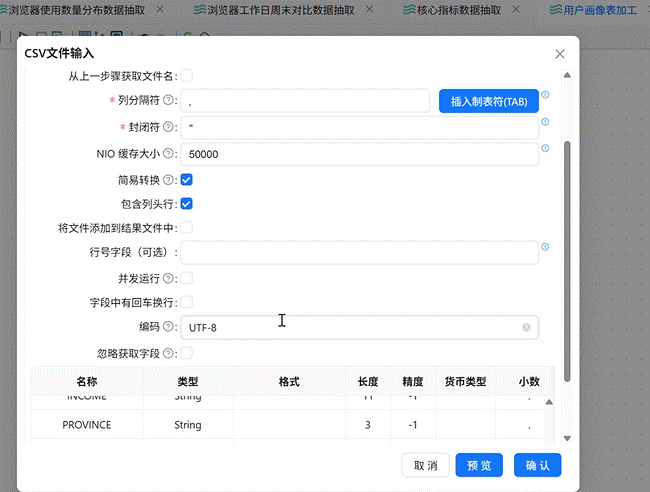The height and width of the screenshot is (492, 650).
Task: Toggle 从上一步骤获取文件名 checkbox
Action: (x=187, y=76)
